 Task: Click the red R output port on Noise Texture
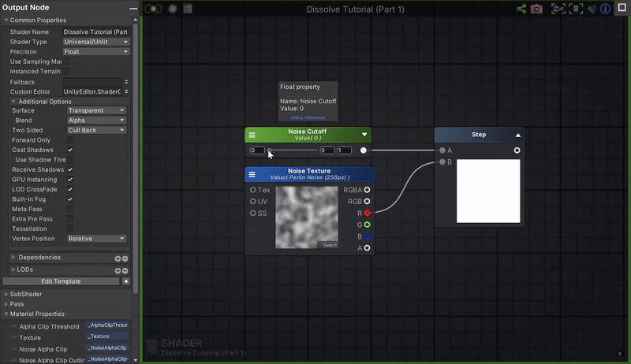coord(367,213)
